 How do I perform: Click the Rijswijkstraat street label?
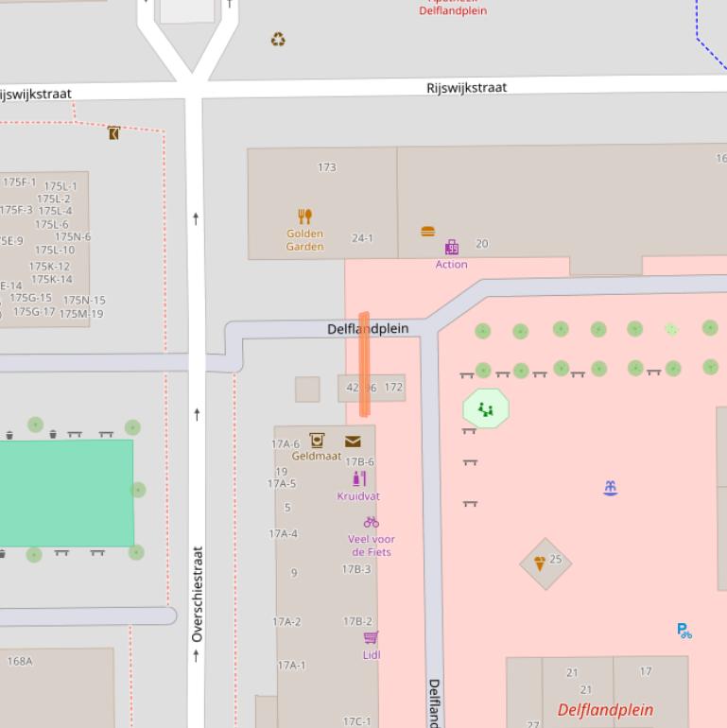[x=466, y=88]
